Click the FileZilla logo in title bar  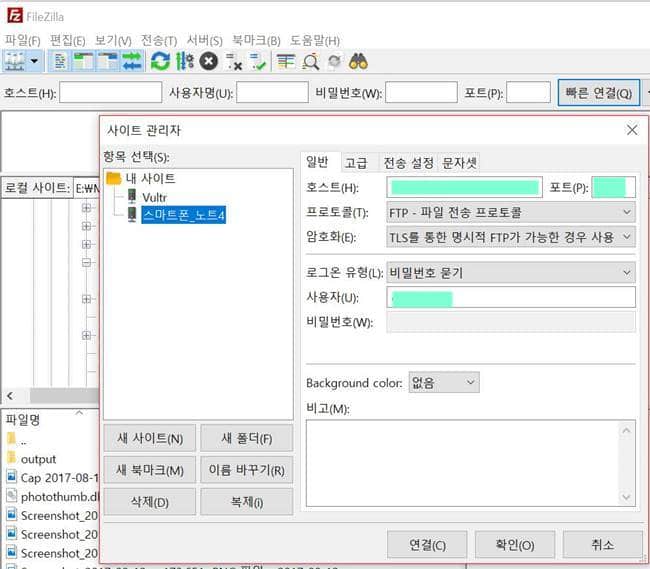(15, 16)
